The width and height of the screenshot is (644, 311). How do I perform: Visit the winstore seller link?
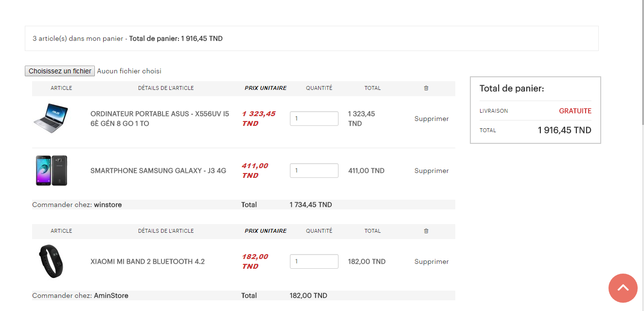108,205
